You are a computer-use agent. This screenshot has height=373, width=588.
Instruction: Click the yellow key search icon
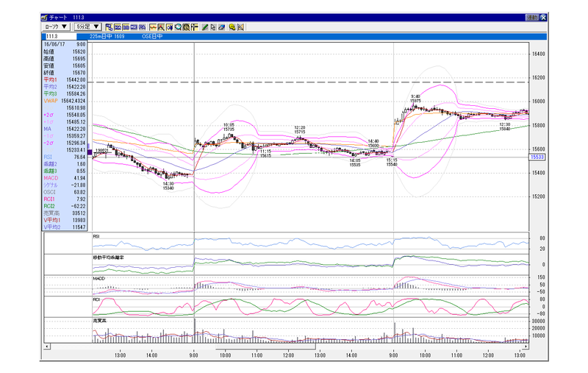232,27
